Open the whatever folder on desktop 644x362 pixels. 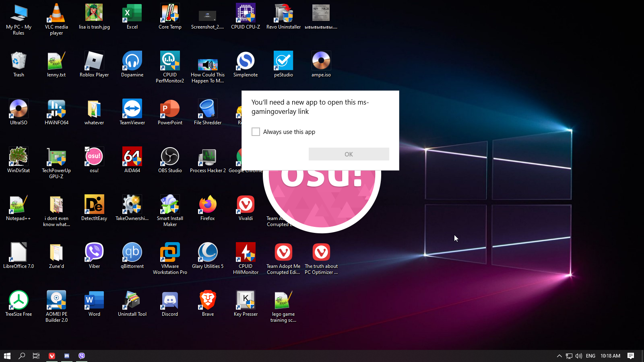(x=94, y=112)
